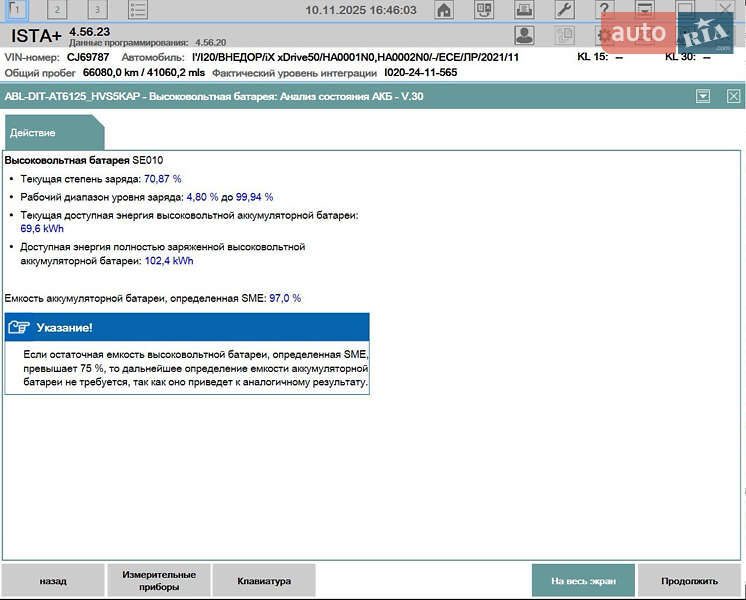746x600 pixels.
Task: Select the Действие tab
Action: (x=34, y=133)
